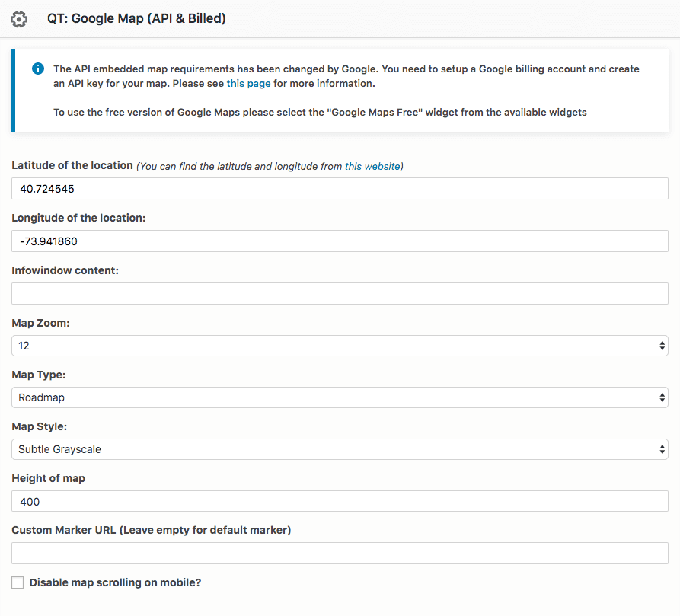This screenshot has height=616, width=680.
Task: Click the "Longitude of the location:" label
Action: pos(78,218)
